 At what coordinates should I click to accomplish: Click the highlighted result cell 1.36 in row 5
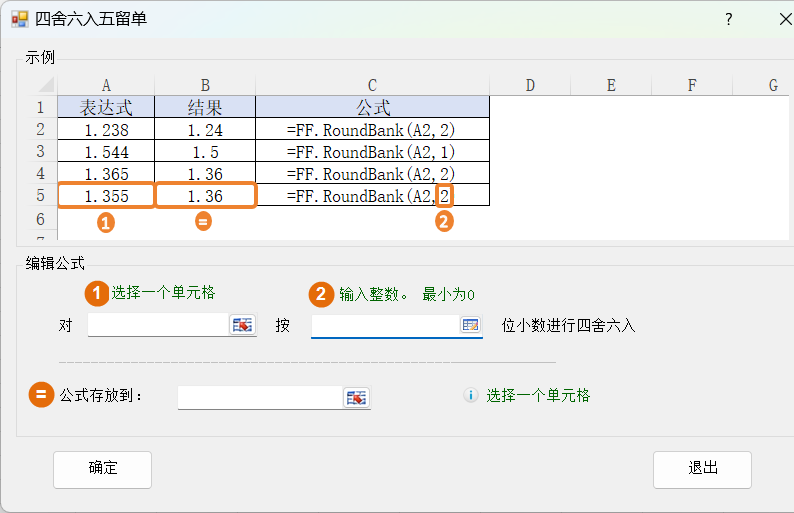point(205,196)
